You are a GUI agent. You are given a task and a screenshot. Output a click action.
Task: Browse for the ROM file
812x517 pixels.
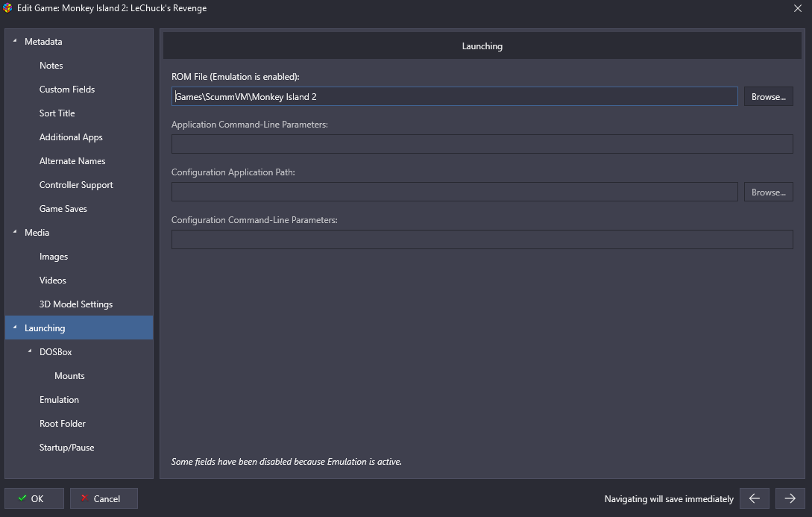tap(768, 96)
